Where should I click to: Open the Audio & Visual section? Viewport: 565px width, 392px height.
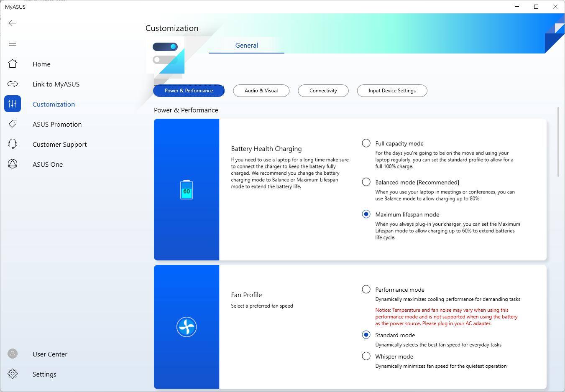(x=261, y=91)
